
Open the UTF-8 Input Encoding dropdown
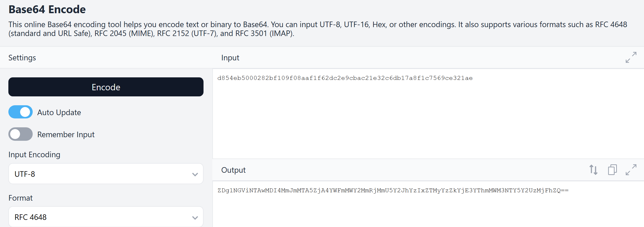pos(106,174)
